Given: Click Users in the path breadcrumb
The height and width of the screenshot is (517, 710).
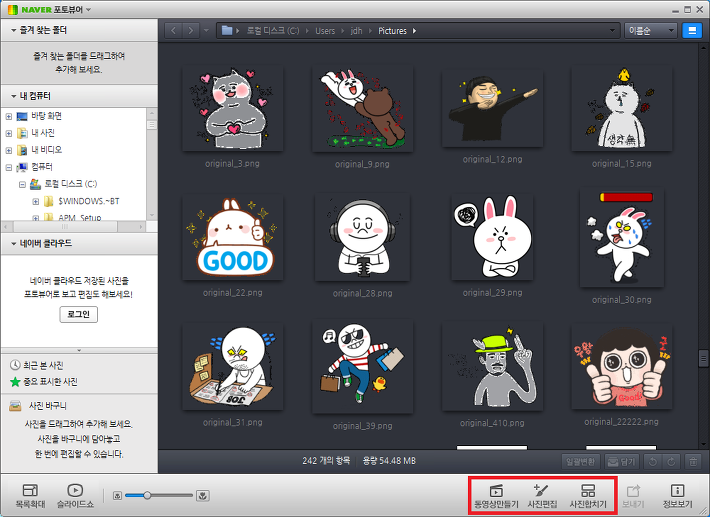Looking at the screenshot, I should tap(325, 31).
